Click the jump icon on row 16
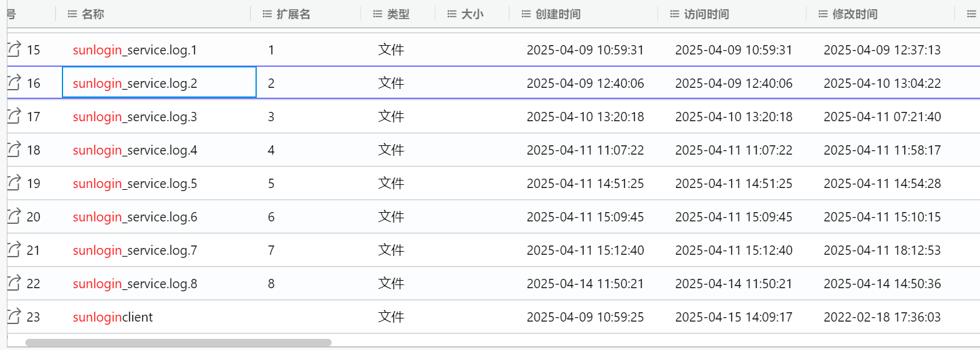Image resolution: width=980 pixels, height=350 pixels. 14,82
